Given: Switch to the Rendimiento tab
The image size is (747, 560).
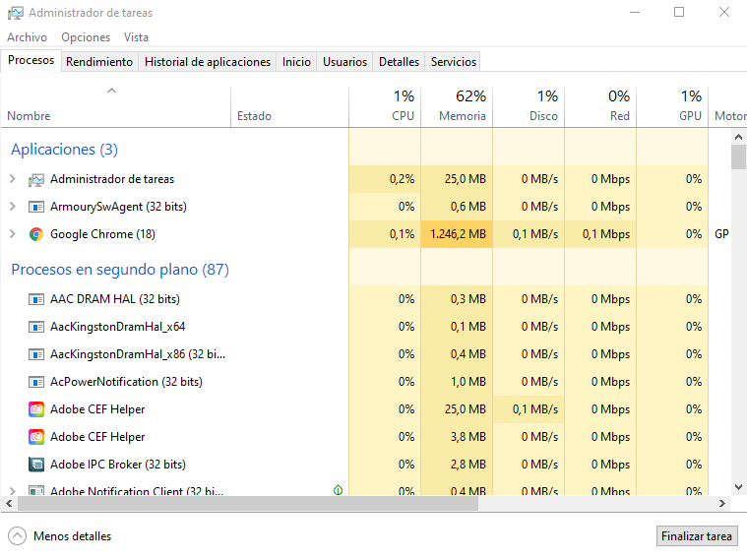Looking at the screenshot, I should pyautogui.click(x=99, y=62).
